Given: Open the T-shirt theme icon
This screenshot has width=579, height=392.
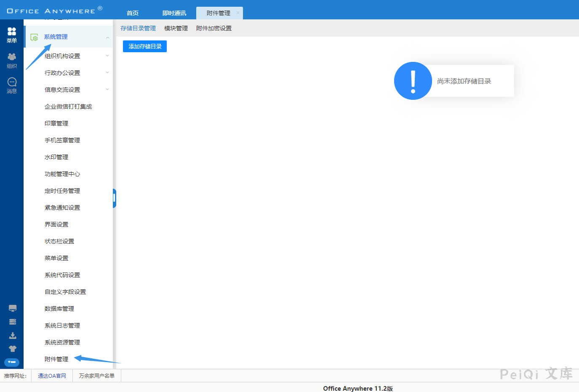Looking at the screenshot, I should pyautogui.click(x=13, y=349).
